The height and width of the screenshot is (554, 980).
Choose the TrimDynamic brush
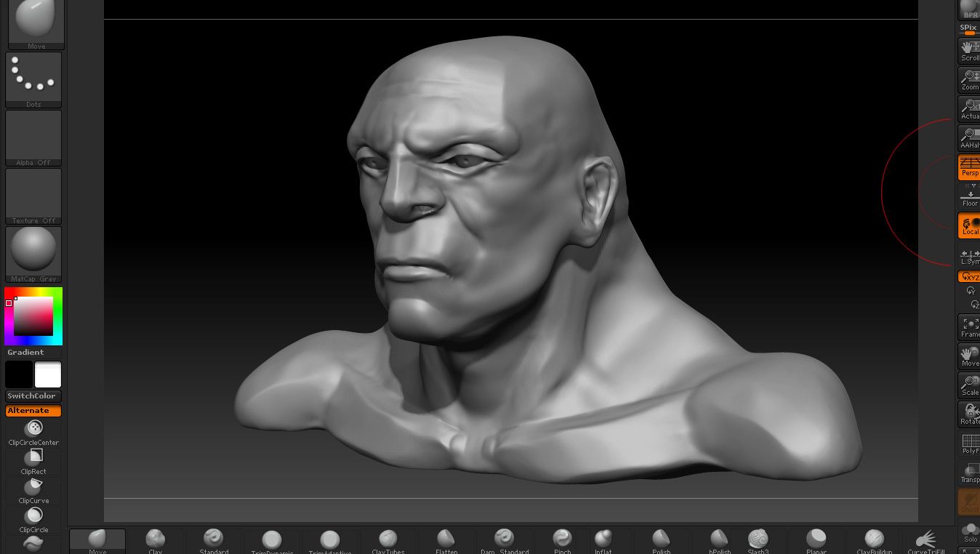272,542
